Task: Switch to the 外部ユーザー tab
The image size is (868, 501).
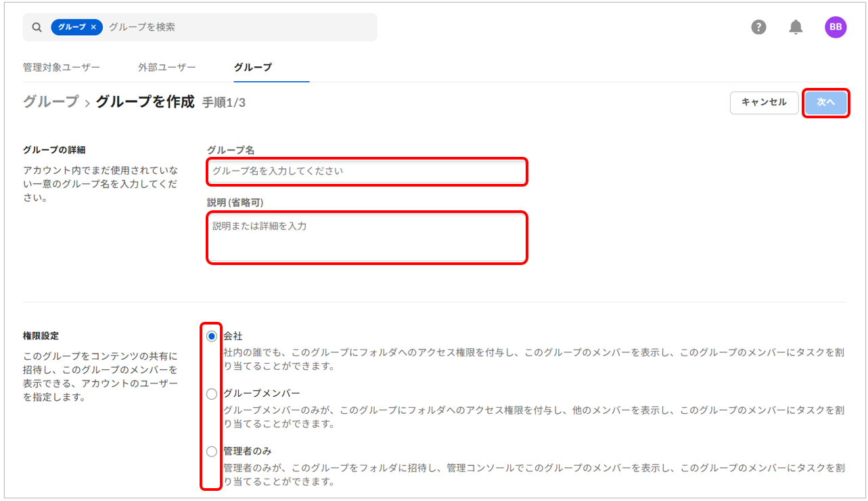Action: [166, 67]
